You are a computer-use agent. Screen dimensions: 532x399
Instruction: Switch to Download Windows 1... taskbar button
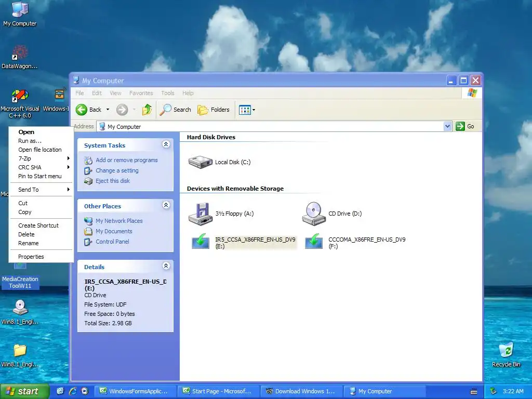pos(302,391)
